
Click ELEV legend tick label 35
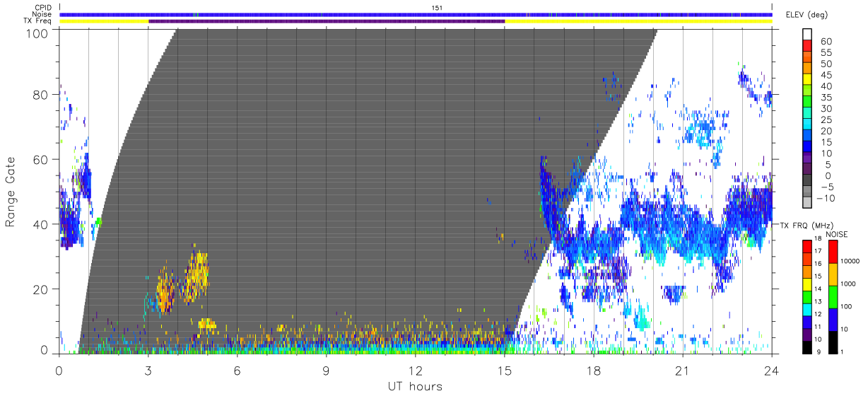click(826, 98)
